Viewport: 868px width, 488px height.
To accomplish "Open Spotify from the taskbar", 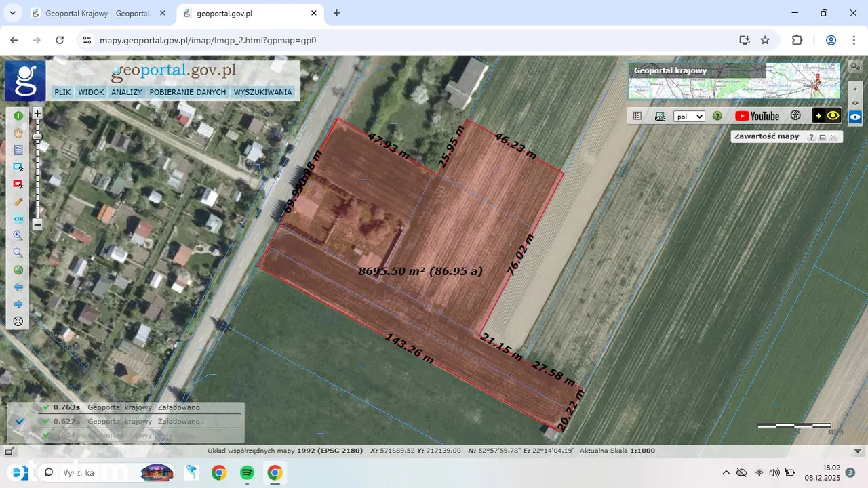I will 247,472.
